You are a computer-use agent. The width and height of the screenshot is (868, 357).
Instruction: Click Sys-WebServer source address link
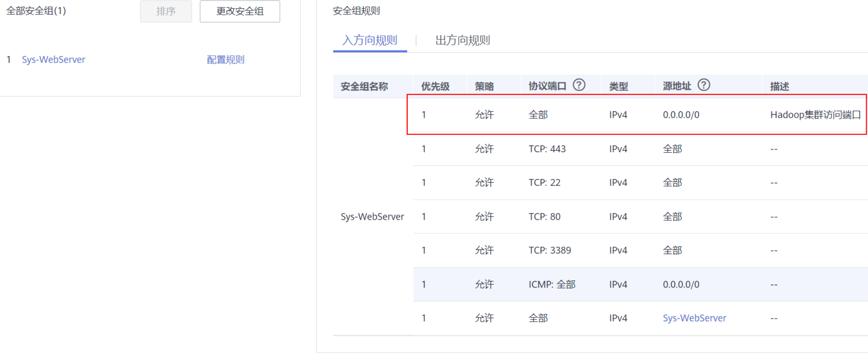pyautogui.click(x=694, y=318)
